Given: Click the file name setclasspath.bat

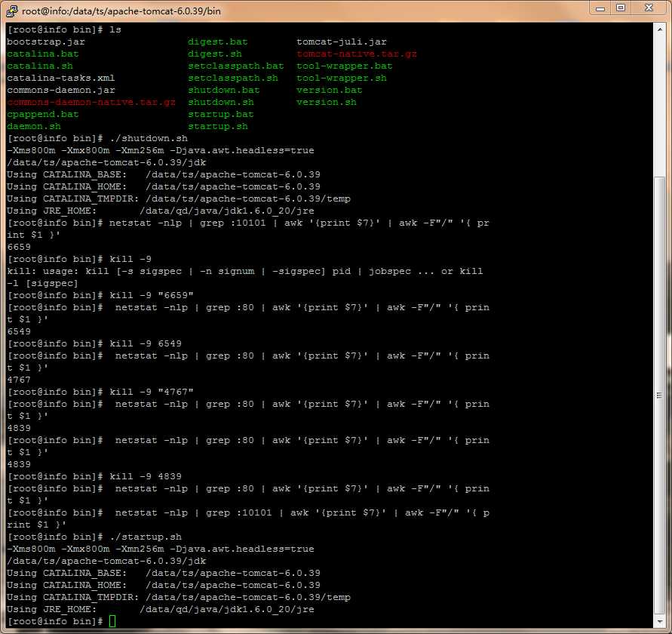Looking at the screenshot, I should click(x=236, y=66).
